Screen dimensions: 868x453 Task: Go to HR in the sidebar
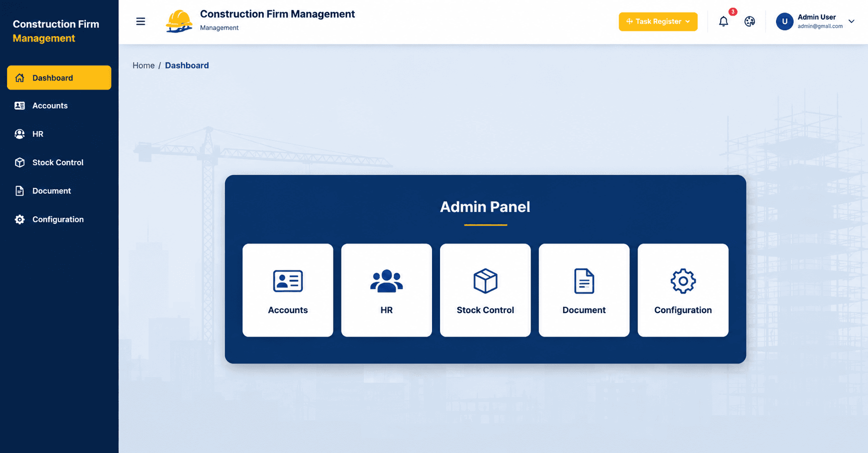pyautogui.click(x=59, y=134)
